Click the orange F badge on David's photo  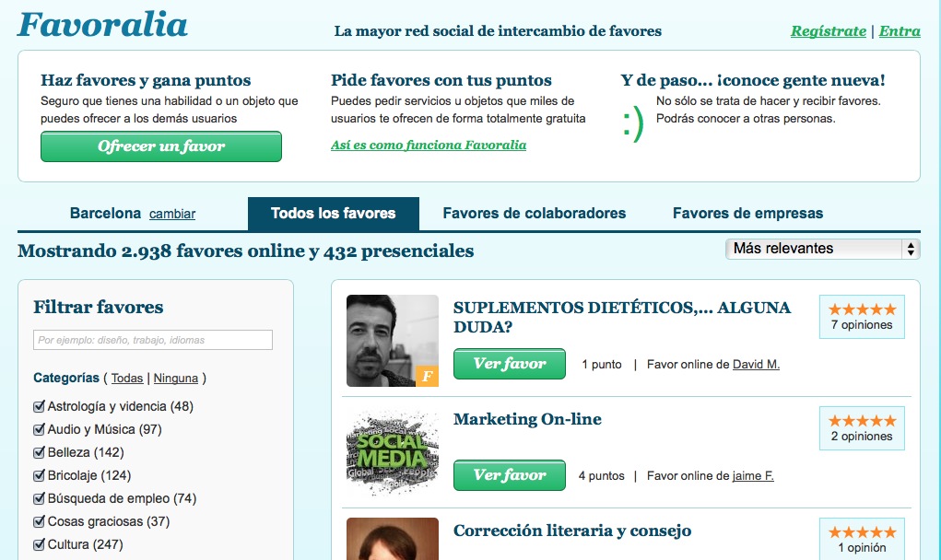[427, 376]
